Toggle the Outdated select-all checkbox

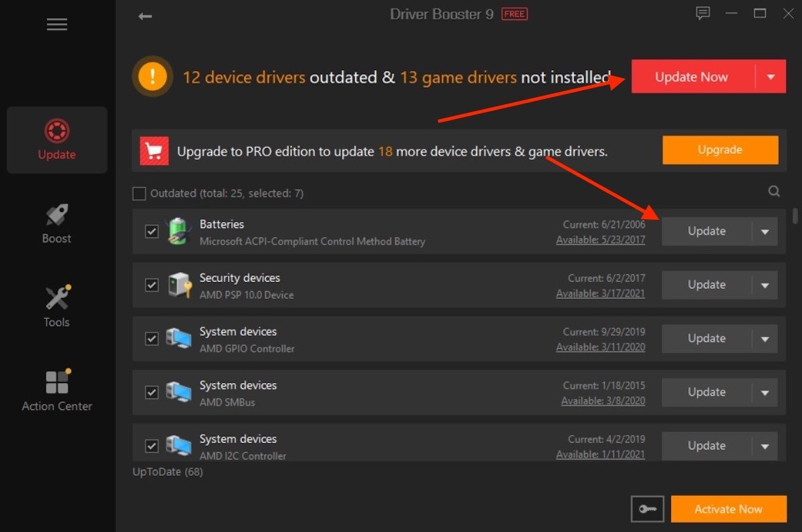pos(139,194)
